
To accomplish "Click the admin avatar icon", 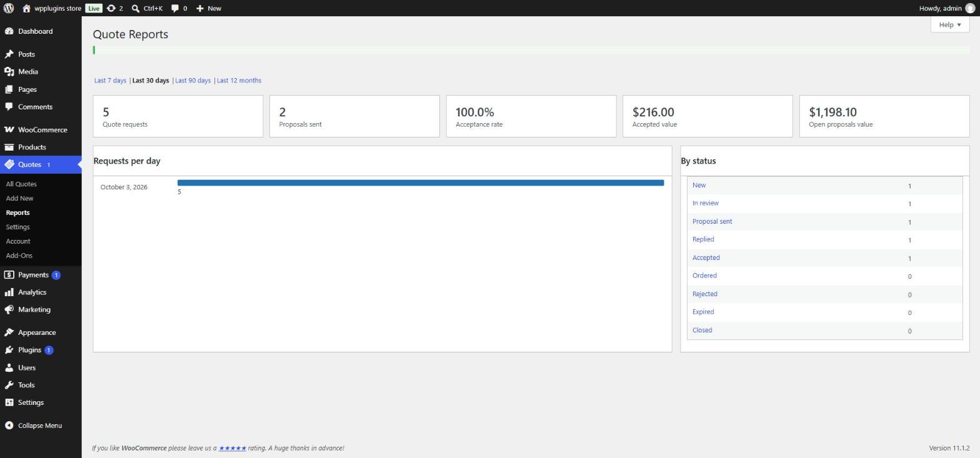I will tap(970, 8).
